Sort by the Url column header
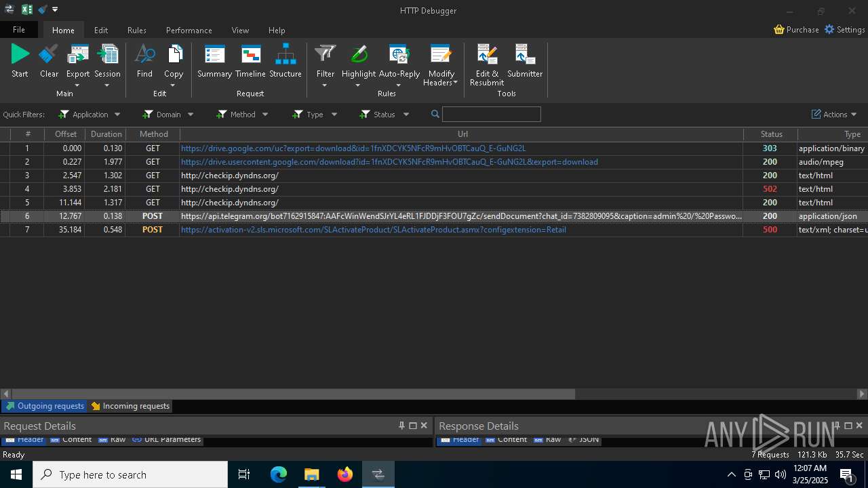Image resolution: width=868 pixels, height=488 pixels. coord(462,134)
